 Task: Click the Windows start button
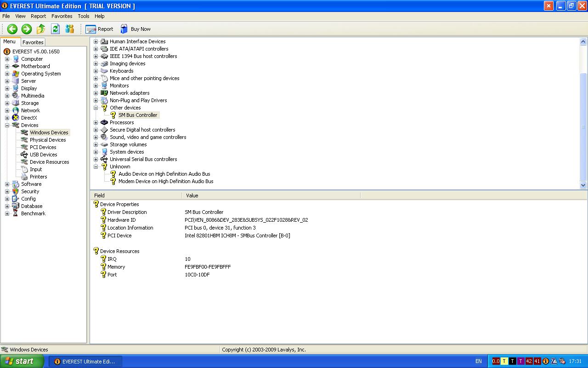pos(22,361)
